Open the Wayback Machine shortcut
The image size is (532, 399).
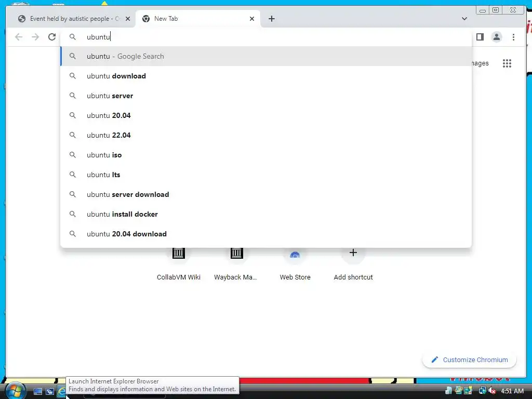(x=236, y=264)
